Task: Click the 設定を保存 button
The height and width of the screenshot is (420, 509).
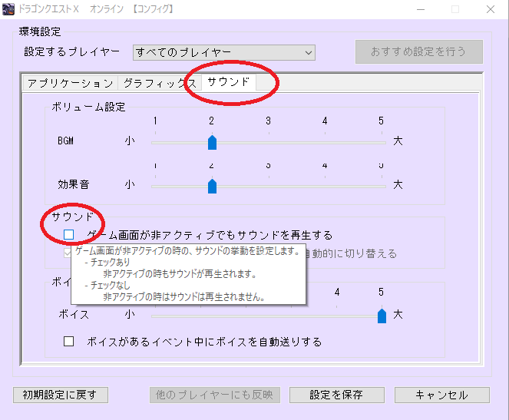Action: (336, 395)
